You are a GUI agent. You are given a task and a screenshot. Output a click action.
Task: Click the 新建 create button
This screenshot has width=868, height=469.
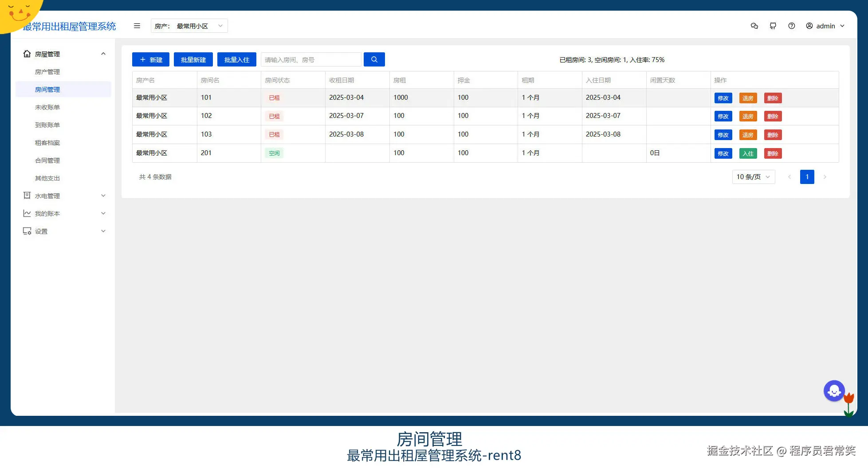[150, 59]
